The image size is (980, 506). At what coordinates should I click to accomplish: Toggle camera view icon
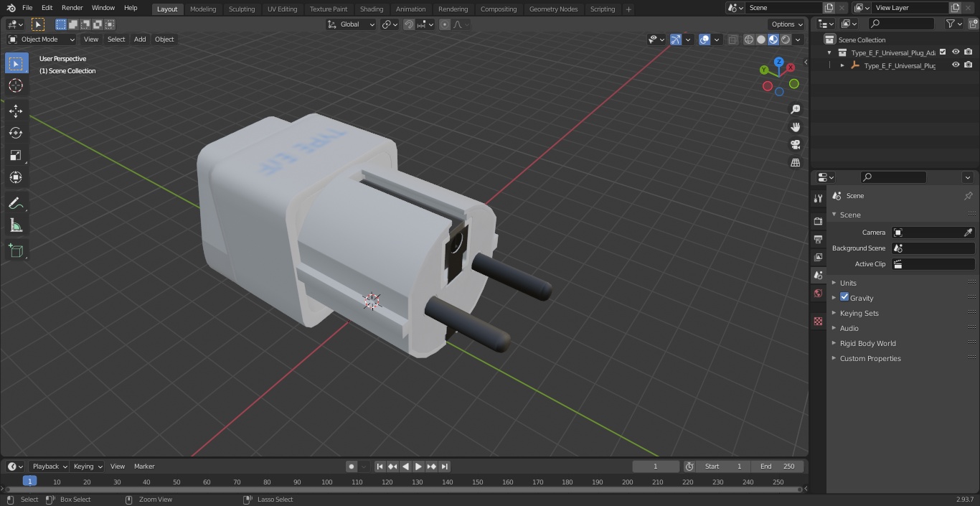795,144
